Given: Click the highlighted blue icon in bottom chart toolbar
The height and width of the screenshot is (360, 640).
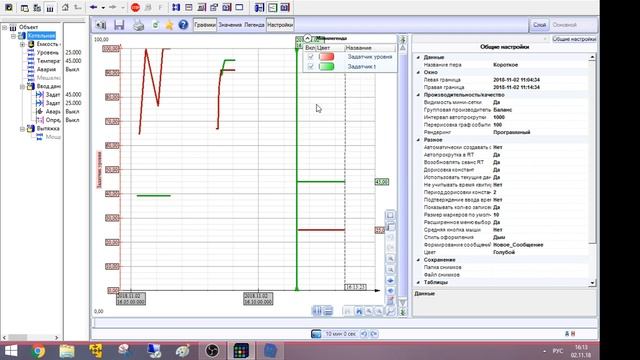Looking at the screenshot, I should 359,311.
